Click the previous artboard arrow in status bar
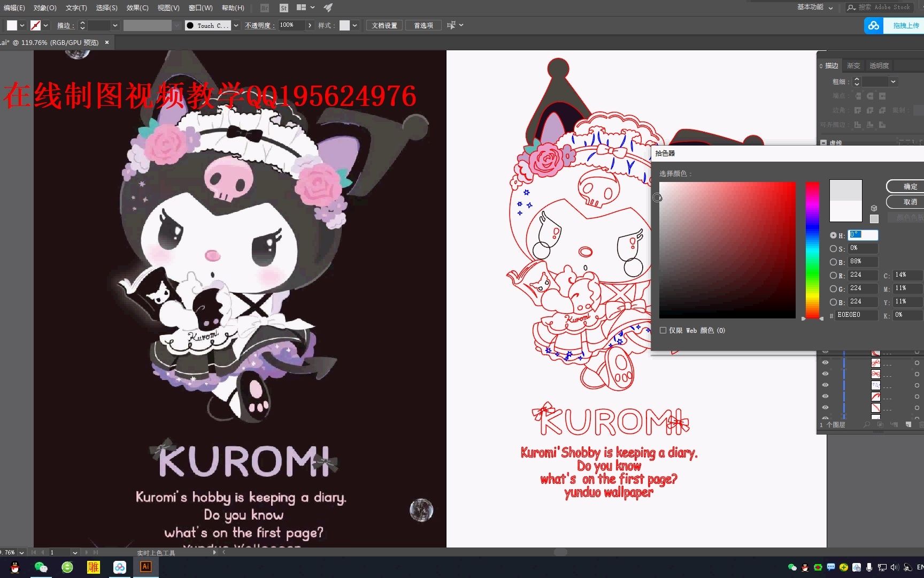 point(43,552)
